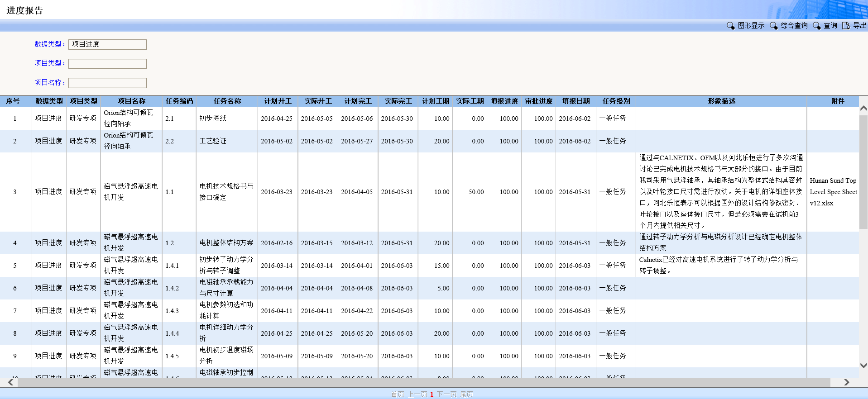
Task: Click the empty 项目类型 input box
Action: [107, 64]
